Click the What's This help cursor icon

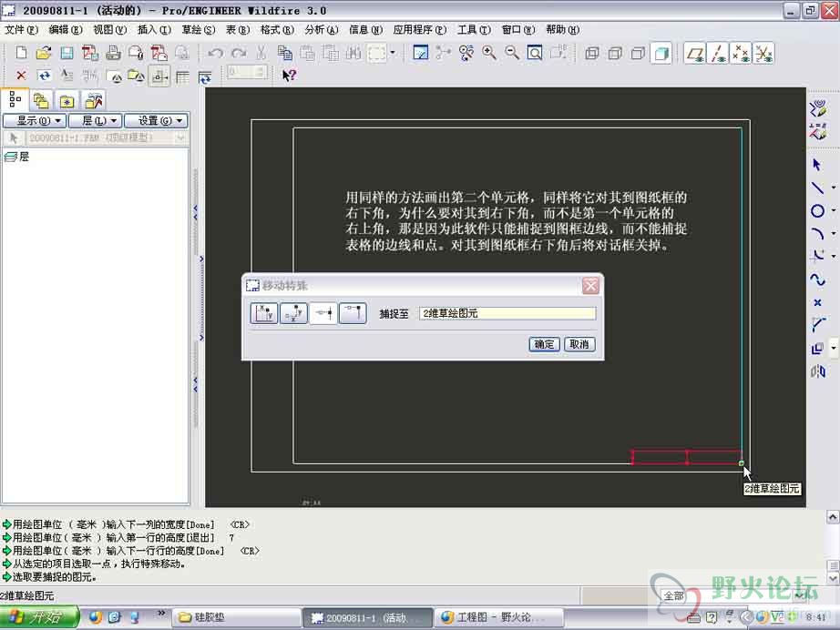[289, 76]
